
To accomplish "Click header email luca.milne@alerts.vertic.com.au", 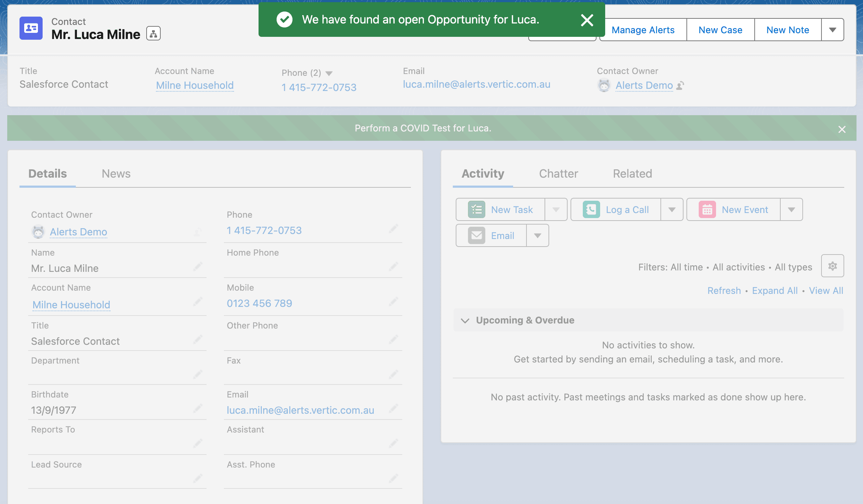I will [x=477, y=84].
